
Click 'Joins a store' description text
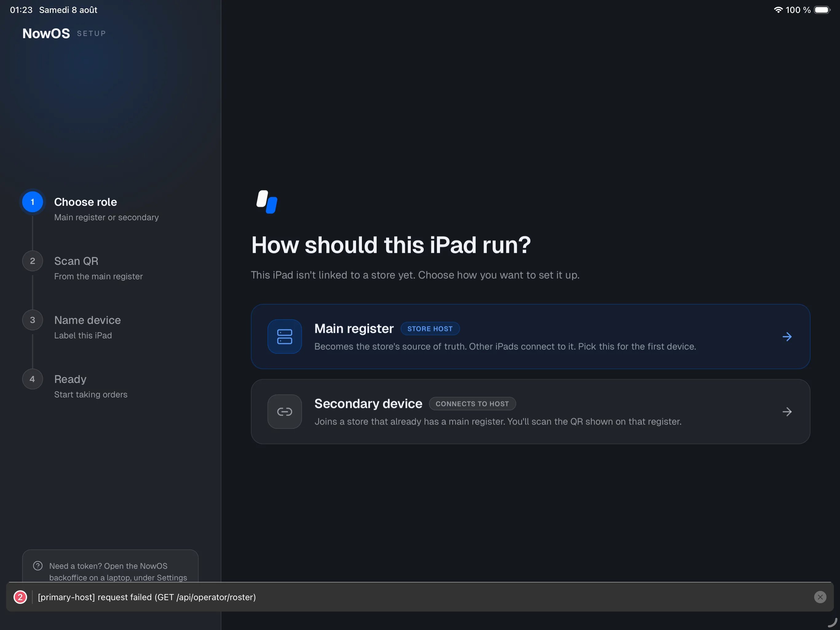(498, 421)
